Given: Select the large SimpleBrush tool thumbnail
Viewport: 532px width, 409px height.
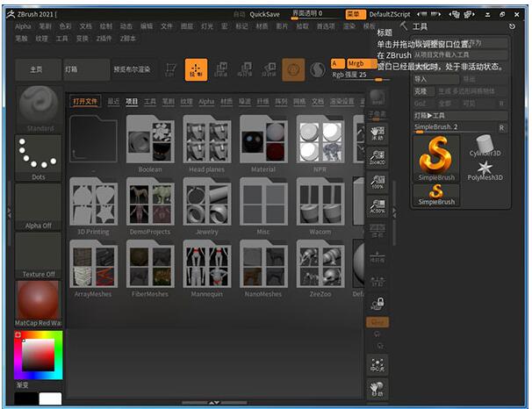Looking at the screenshot, I should pyautogui.click(x=436, y=159).
